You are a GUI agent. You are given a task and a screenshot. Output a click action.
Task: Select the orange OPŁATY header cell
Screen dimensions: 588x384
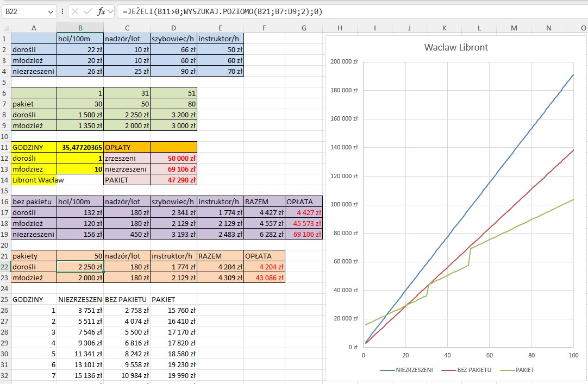coord(127,147)
